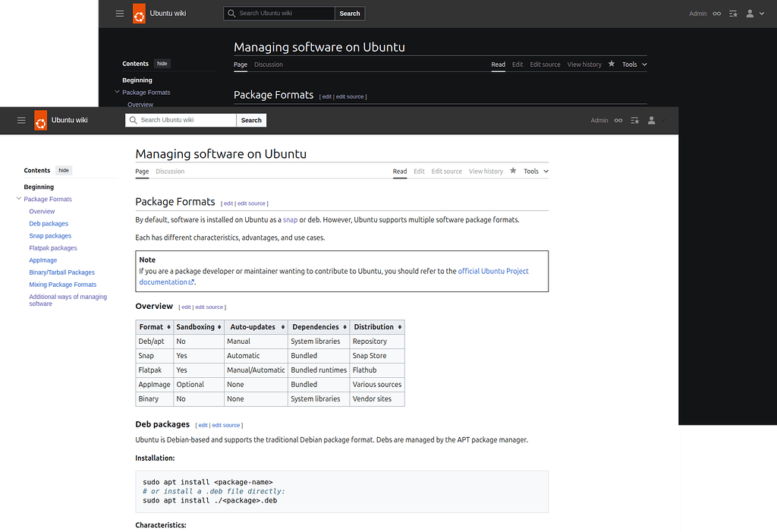Click the Ubuntu logo in the light front window

coord(41,120)
